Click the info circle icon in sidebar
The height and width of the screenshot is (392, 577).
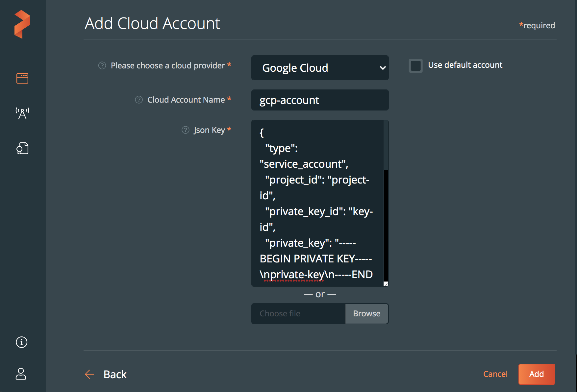point(22,342)
